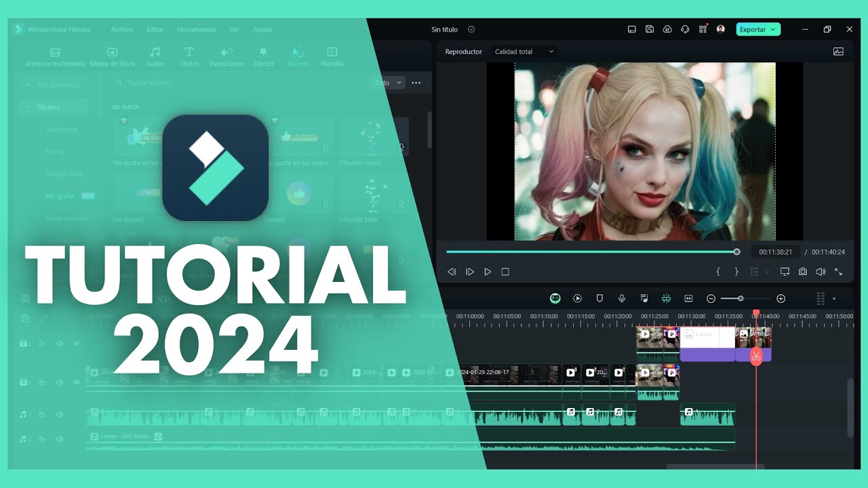Click the scissors split button on the playhead
Viewport: 868px width, 488px height.
(756, 357)
